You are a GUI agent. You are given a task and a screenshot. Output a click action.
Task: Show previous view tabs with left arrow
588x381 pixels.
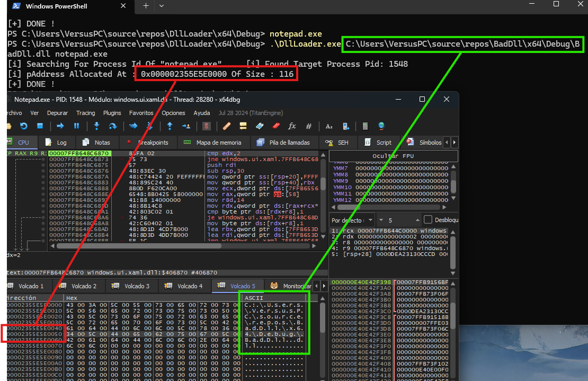tap(447, 143)
